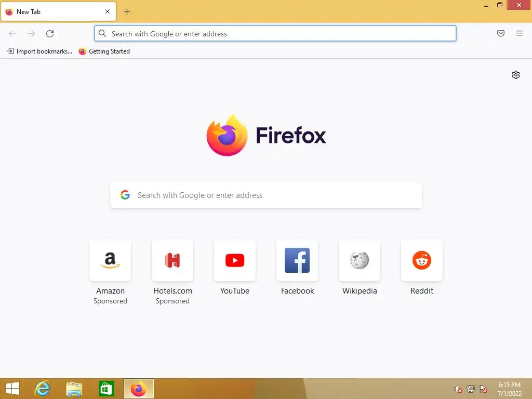Image resolution: width=532 pixels, height=399 pixels.
Task: Launch Internet Explorer from taskbar
Action: 43,389
